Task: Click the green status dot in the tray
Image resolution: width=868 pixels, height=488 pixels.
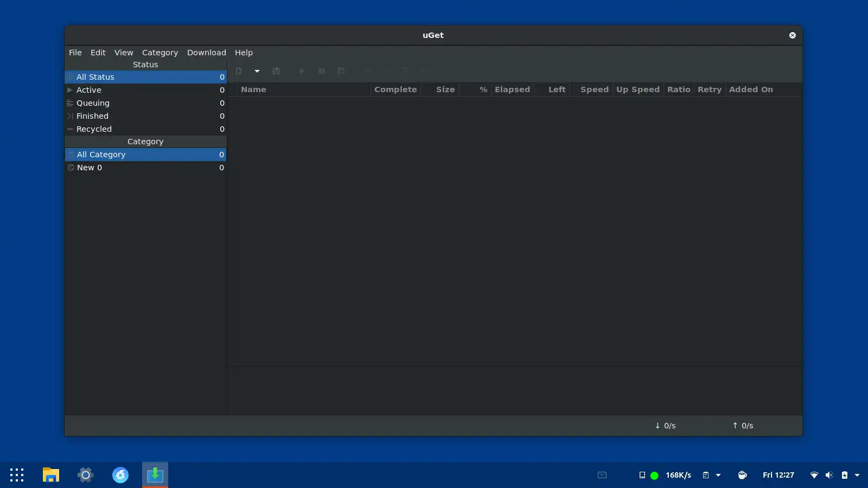Action: point(654,476)
